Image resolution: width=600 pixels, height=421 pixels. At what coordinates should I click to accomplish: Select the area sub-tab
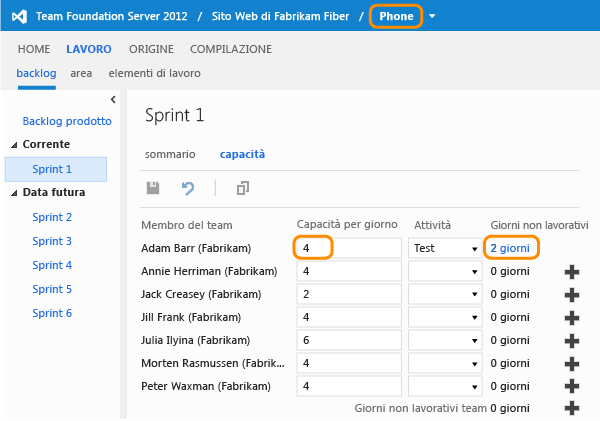coord(81,73)
